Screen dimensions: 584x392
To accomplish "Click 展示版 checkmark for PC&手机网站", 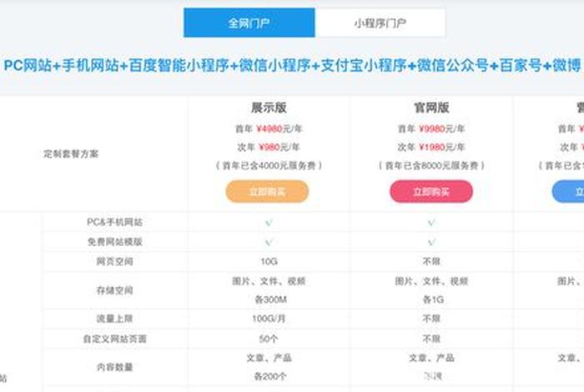I will click(268, 223).
